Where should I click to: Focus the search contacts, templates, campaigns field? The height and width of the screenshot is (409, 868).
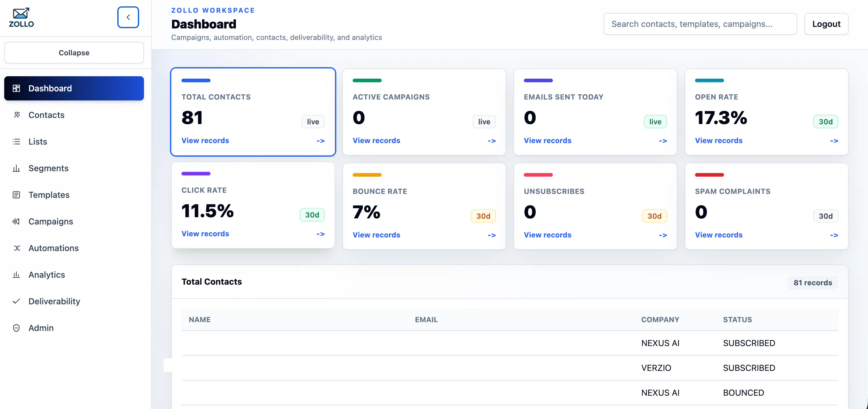700,24
